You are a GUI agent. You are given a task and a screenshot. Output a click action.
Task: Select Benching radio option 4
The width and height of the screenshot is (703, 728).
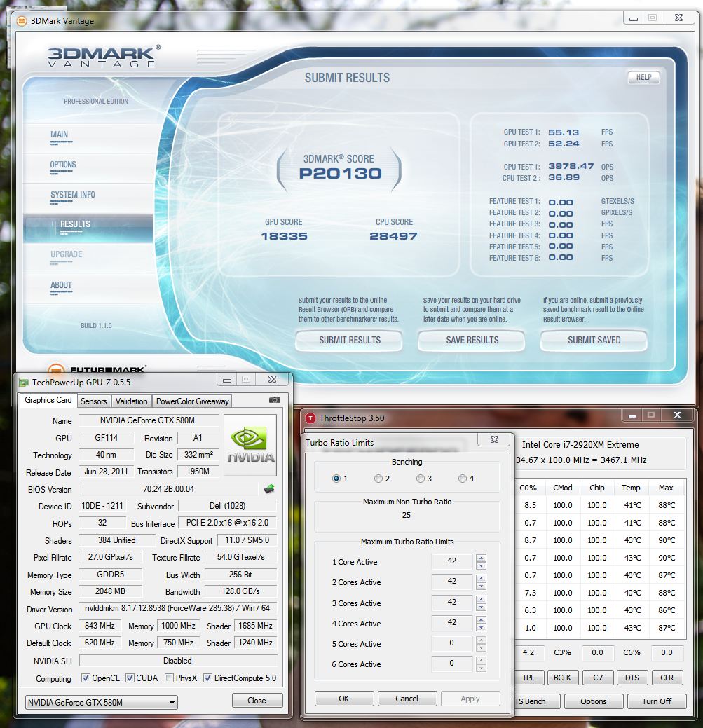click(x=463, y=479)
